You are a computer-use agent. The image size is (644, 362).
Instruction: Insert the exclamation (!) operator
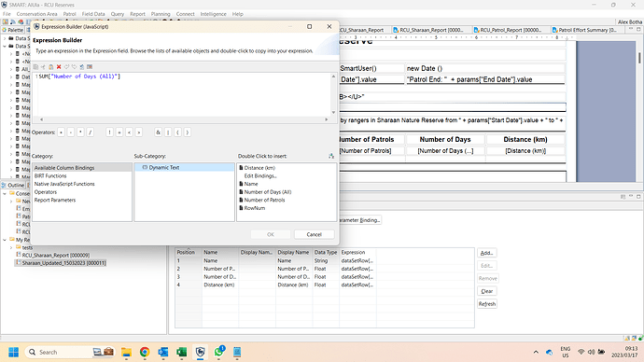click(x=109, y=132)
